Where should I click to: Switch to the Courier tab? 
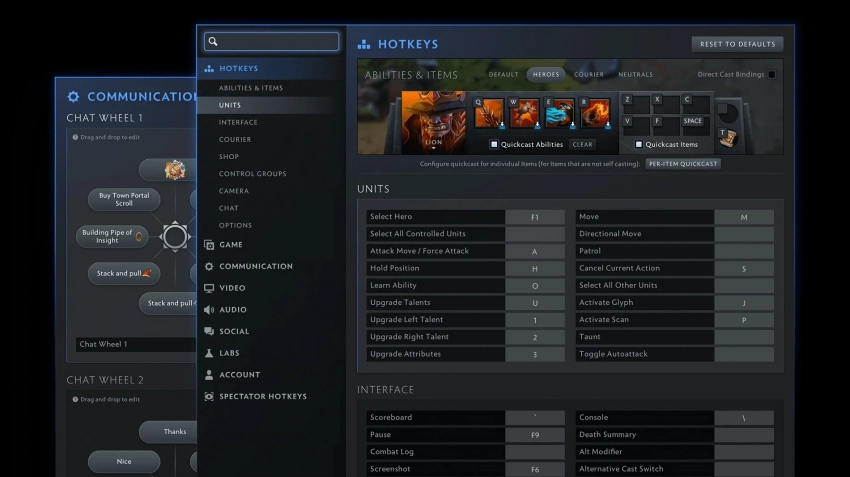click(x=589, y=74)
